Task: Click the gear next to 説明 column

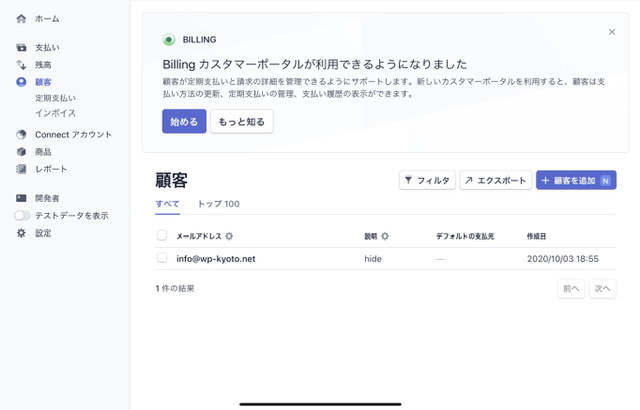Action: pyautogui.click(x=385, y=236)
